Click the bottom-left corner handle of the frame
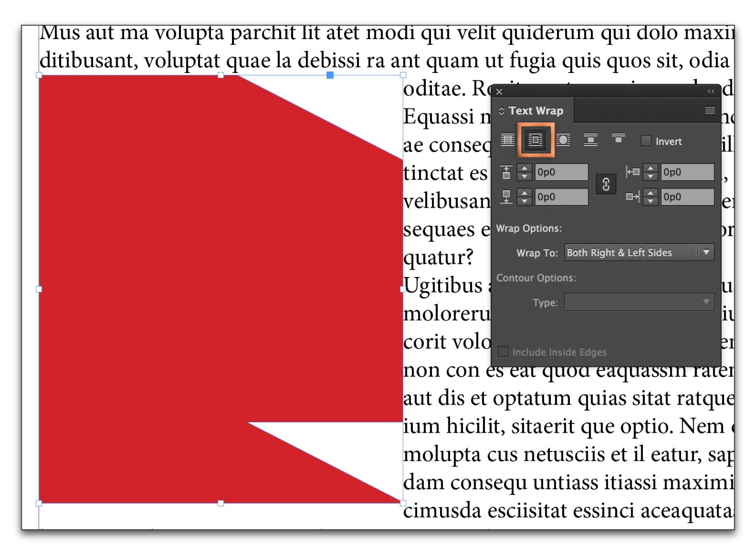This screenshot has height=555, width=756. pos(39,503)
